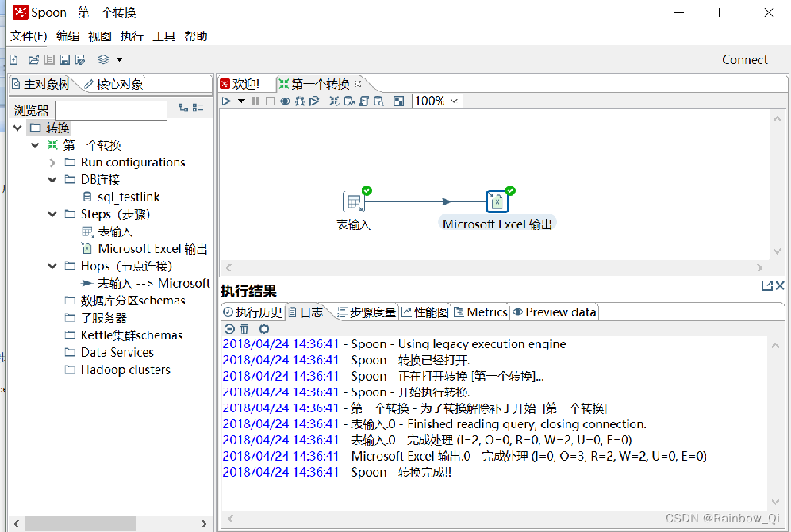Expand Run configurations folder
The height and width of the screenshot is (532, 791).
52,163
